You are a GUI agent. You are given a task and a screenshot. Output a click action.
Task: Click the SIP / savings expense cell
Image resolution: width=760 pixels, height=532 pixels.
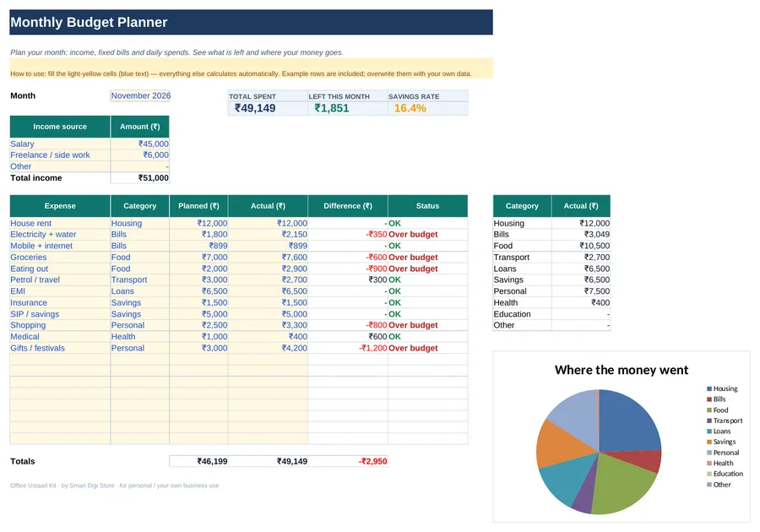click(60, 314)
